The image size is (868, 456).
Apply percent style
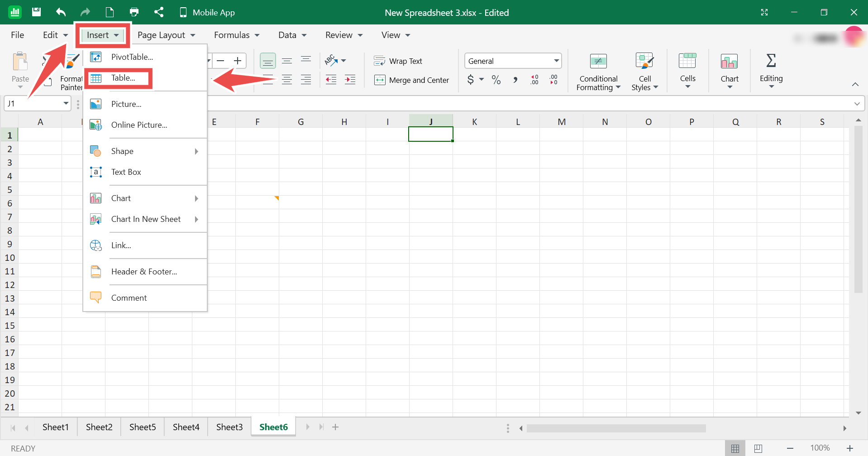496,80
